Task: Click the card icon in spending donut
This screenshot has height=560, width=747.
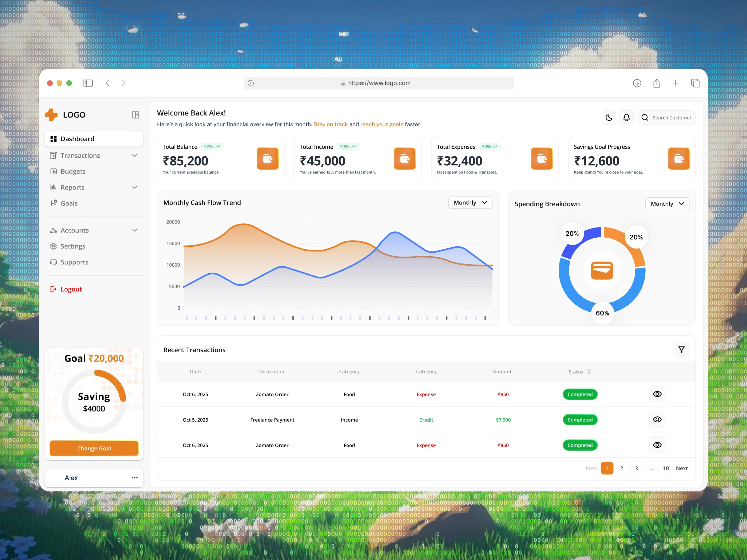Action: [602, 270]
